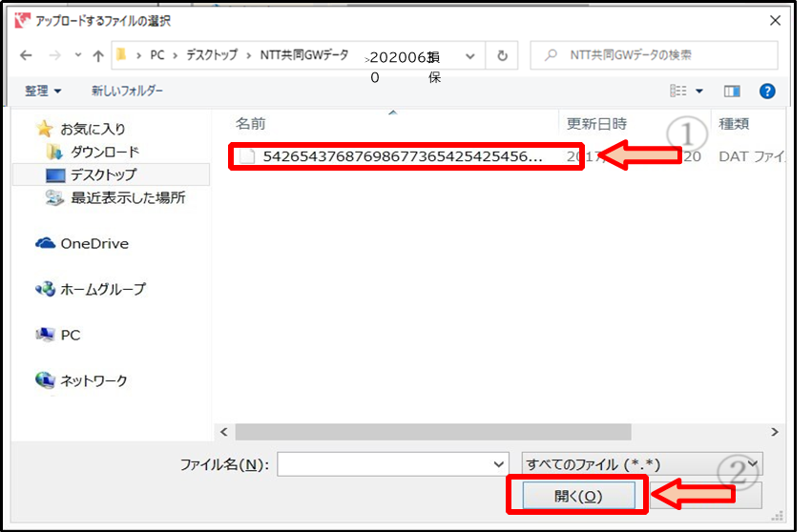
Task: Click the Up one level arrow
Action: pos(97,55)
